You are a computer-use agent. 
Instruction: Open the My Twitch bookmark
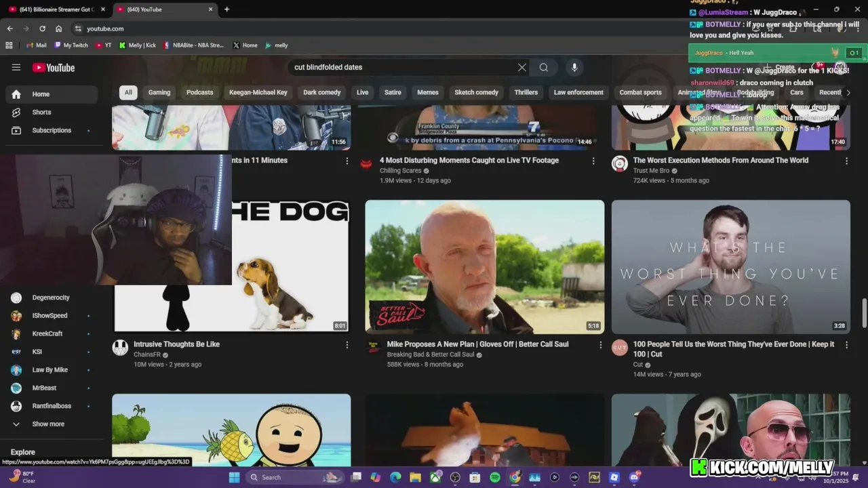tap(71, 45)
